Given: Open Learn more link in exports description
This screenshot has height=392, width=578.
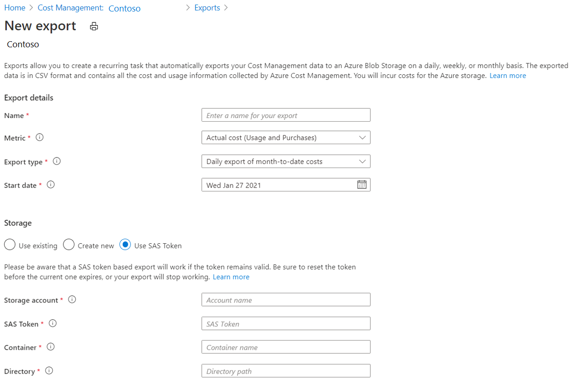Looking at the screenshot, I should coord(508,76).
